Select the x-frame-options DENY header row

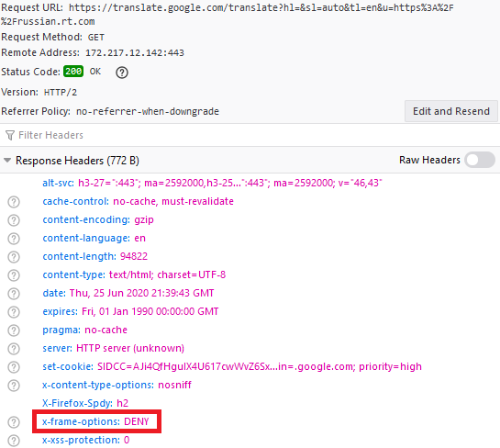click(x=95, y=421)
